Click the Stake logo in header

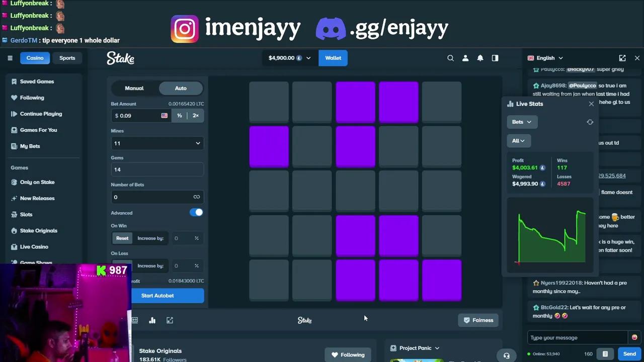120,58
